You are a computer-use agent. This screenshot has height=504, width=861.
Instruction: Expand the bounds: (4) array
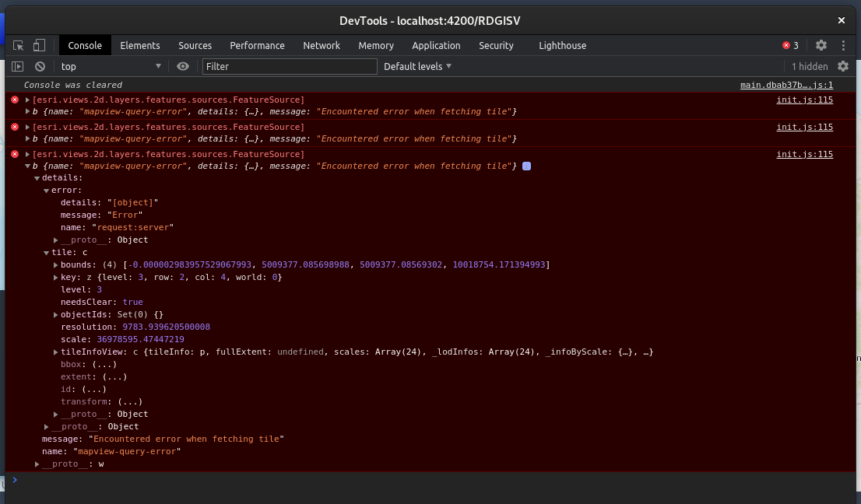pos(55,265)
